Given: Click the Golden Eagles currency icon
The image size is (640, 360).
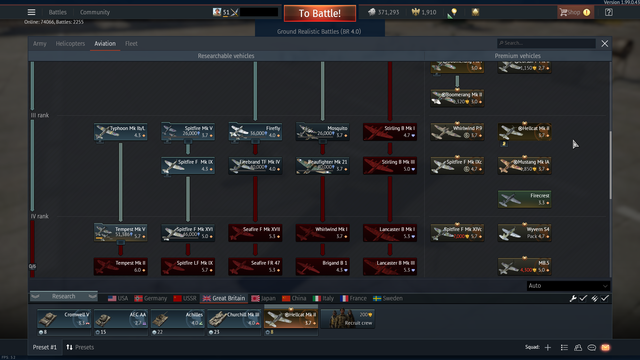Looking at the screenshot, I should coord(416,12).
